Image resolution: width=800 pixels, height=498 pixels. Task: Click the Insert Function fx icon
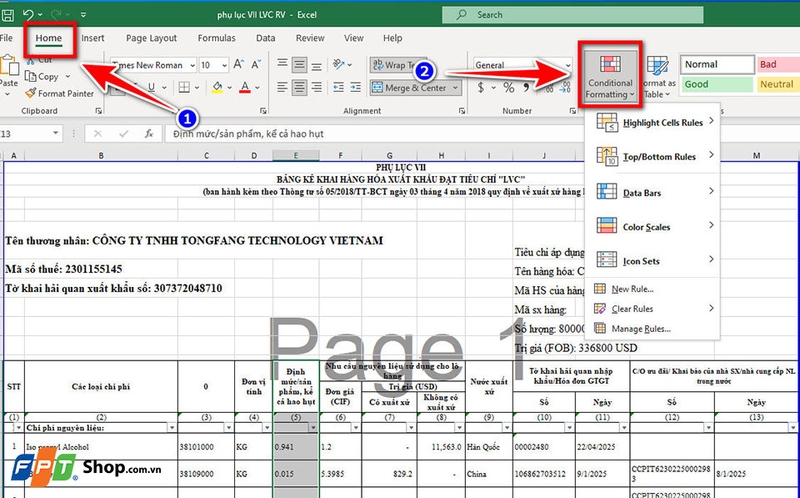click(149, 134)
